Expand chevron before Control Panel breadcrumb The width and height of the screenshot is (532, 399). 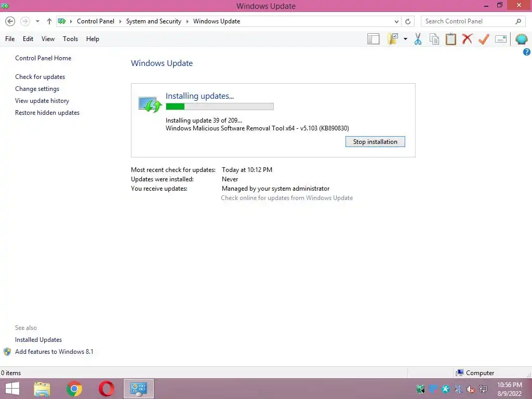coord(71,21)
